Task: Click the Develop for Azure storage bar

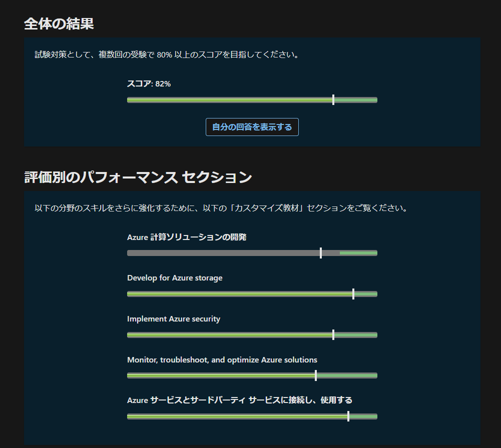Action: click(x=252, y=294)
